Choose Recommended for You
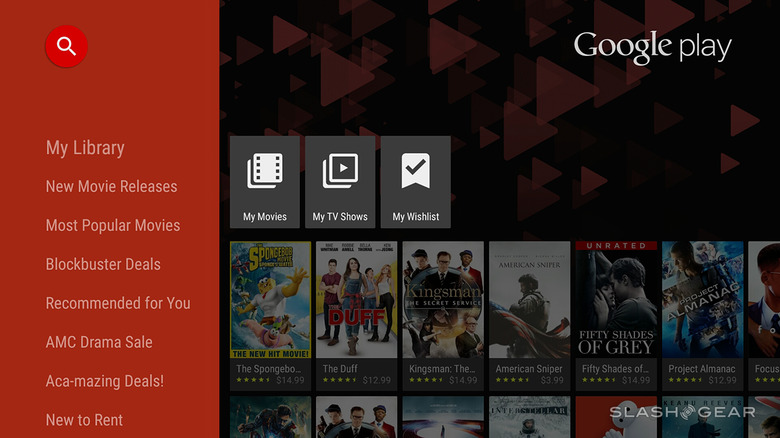 (x=118, y=303)
